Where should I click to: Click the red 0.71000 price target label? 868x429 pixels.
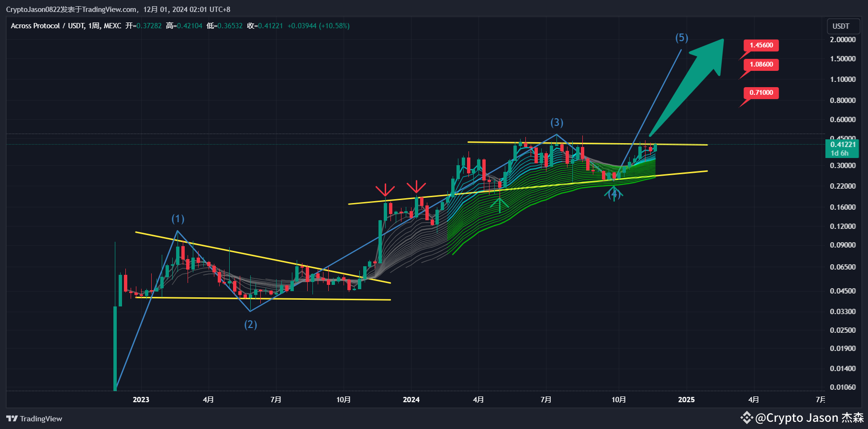coord(761,93)
